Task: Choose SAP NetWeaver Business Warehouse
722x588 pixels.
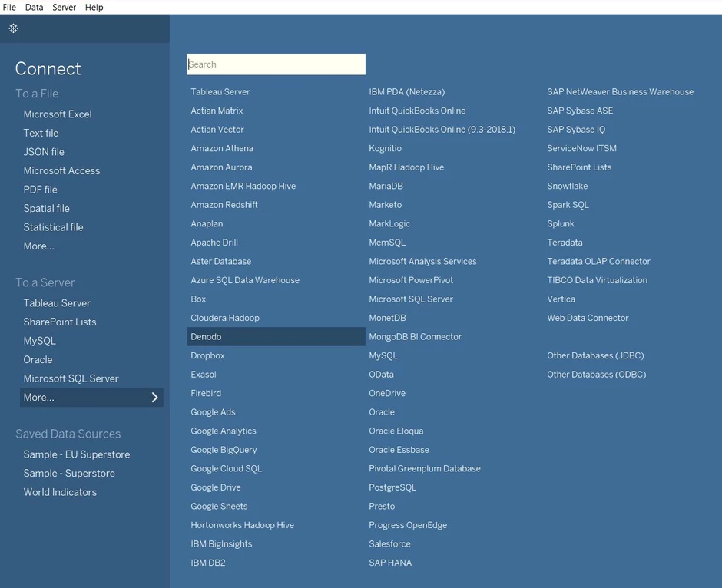Action: pyautogui.click(x=621, y=92)
